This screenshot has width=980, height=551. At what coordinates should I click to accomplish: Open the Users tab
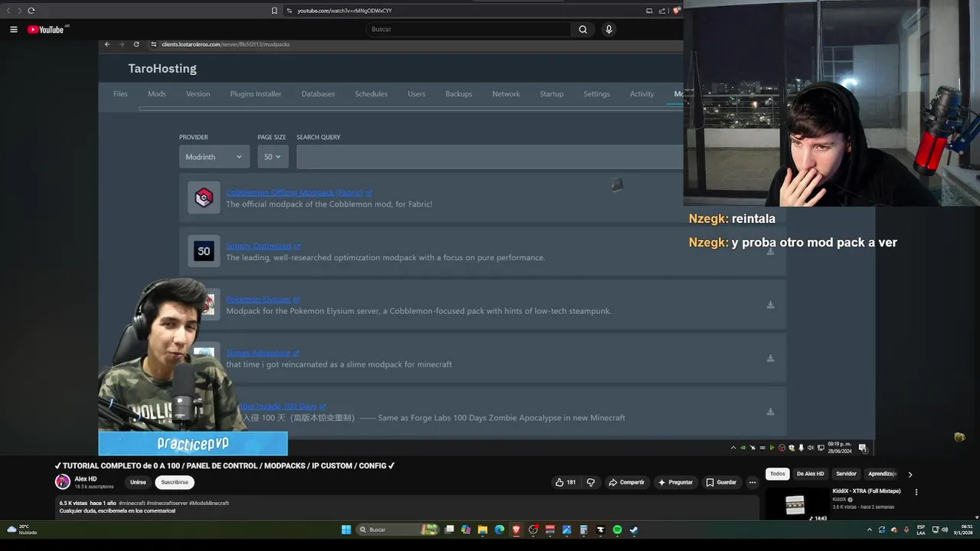(416, 94)
